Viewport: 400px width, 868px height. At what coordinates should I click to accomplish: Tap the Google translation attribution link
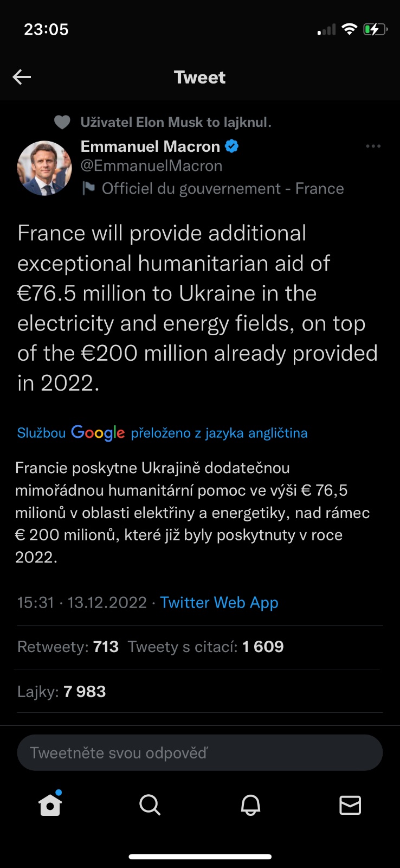[162, 433]
